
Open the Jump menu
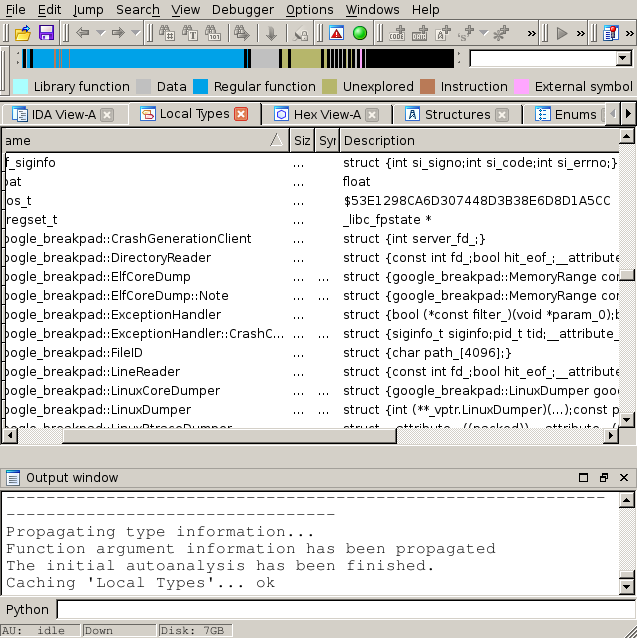88,9
